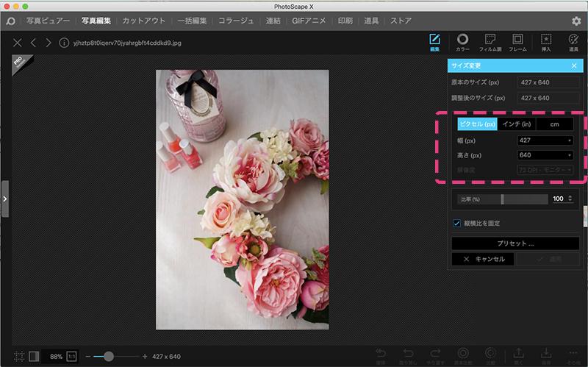Expand the left side panel with the chevron

(x=5, y=199)
